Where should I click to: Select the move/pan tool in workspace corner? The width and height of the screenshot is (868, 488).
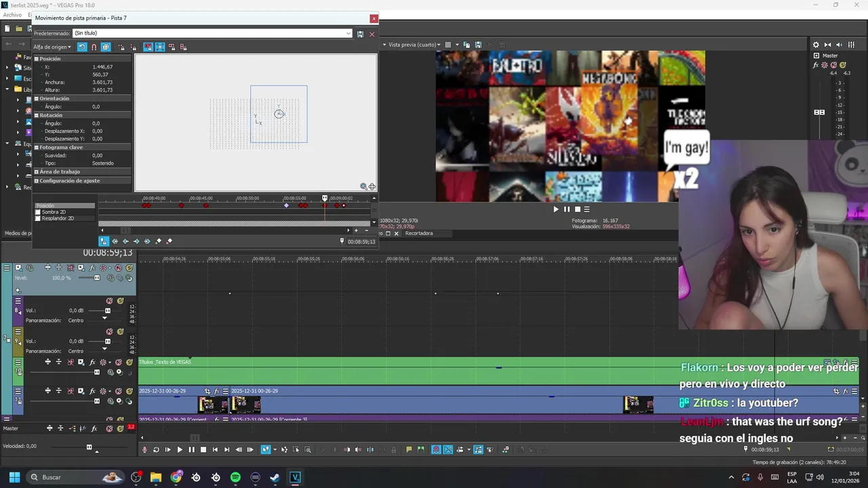coord(372,186)
